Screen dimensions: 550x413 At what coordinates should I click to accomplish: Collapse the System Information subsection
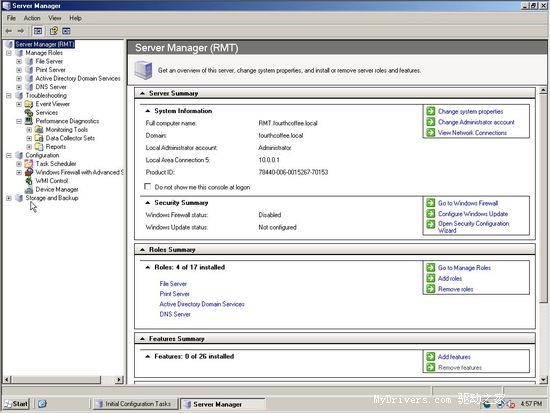[148, 111]
